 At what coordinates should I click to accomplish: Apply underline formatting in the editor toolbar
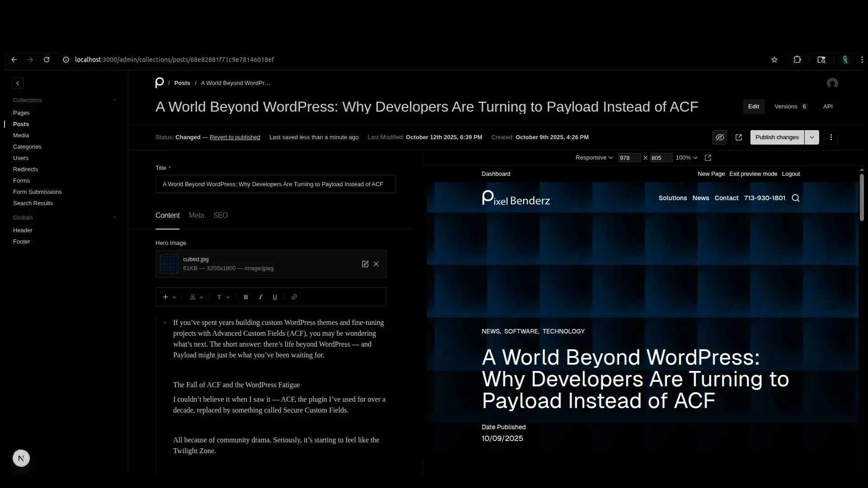(274, 297)
